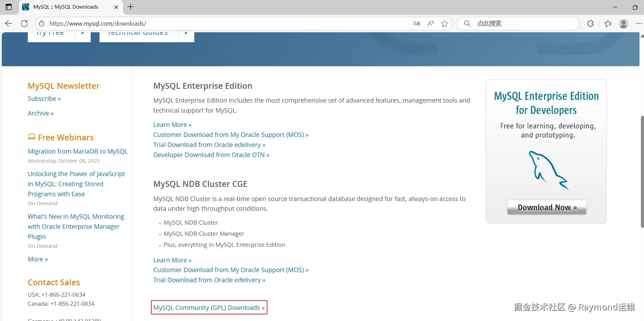
Task: Click the search magnifier icon
Action: pos(467,24)
